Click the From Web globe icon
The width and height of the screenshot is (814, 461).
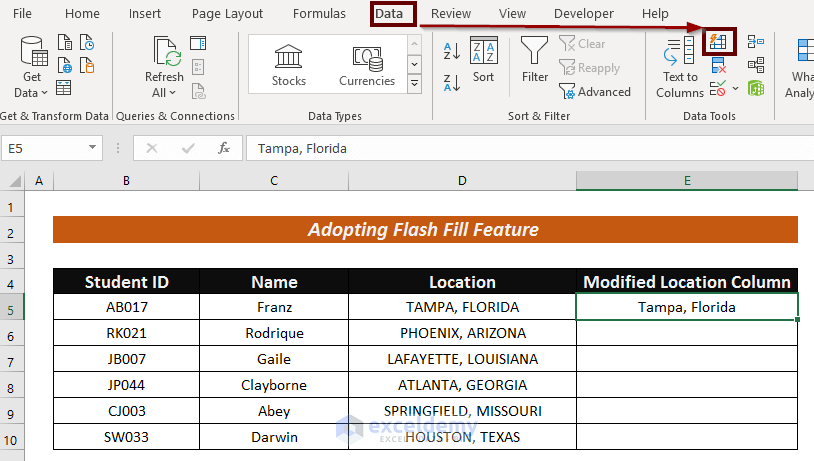click(x=64, y=65)
